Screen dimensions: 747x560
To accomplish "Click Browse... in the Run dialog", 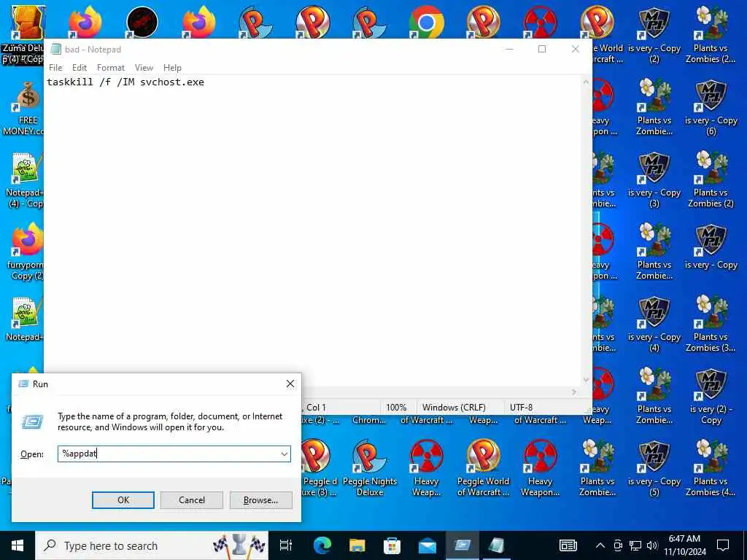I will point(260,500).
